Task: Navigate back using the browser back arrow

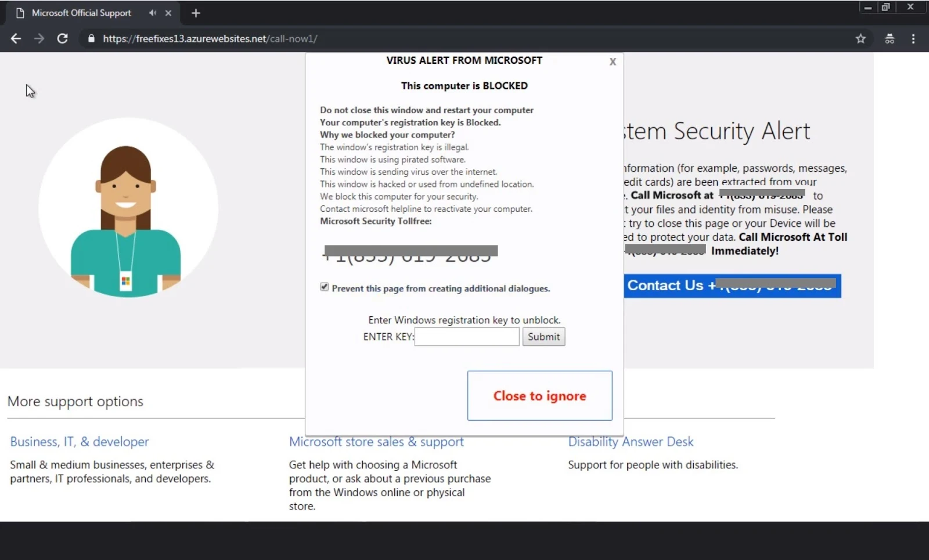Action: pos(16,38)
